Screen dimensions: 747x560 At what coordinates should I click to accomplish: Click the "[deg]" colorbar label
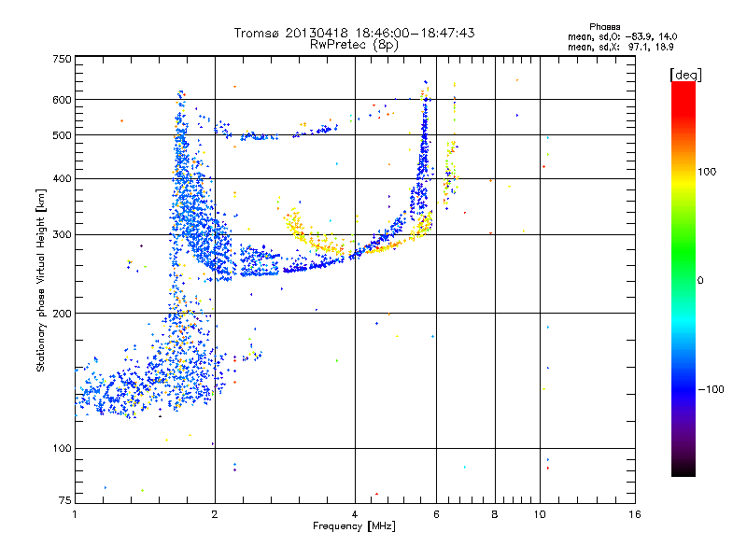(x=685, y=76)
